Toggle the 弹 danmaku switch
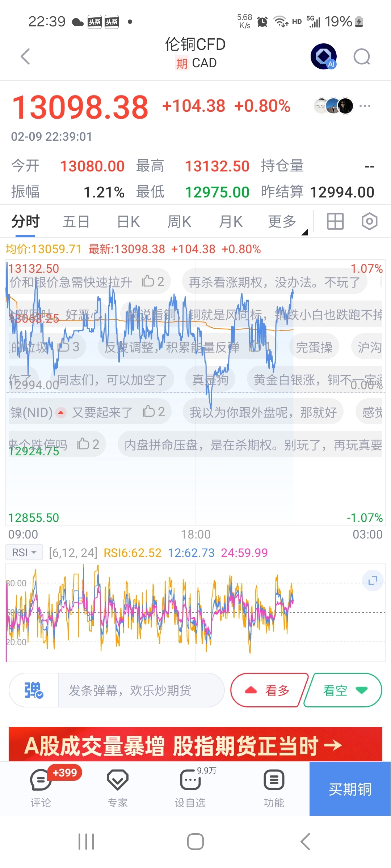Viewport: 391px width, 868px height. (34, 690)
